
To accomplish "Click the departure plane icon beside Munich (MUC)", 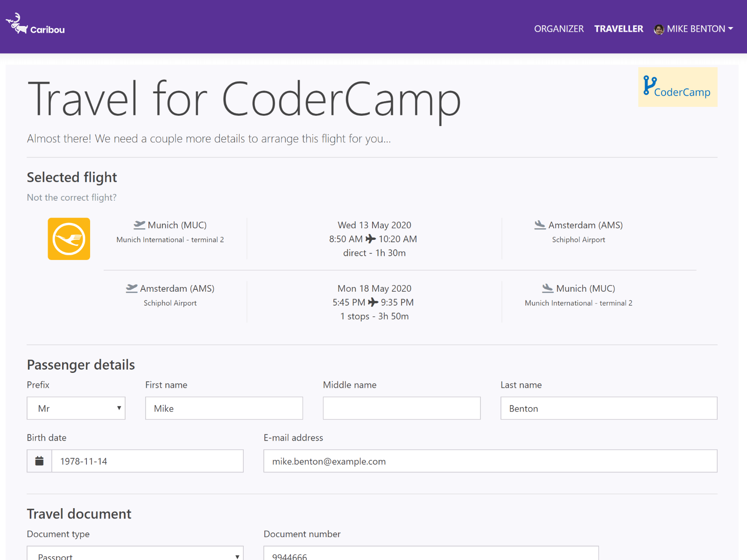I will click(139, 224).
